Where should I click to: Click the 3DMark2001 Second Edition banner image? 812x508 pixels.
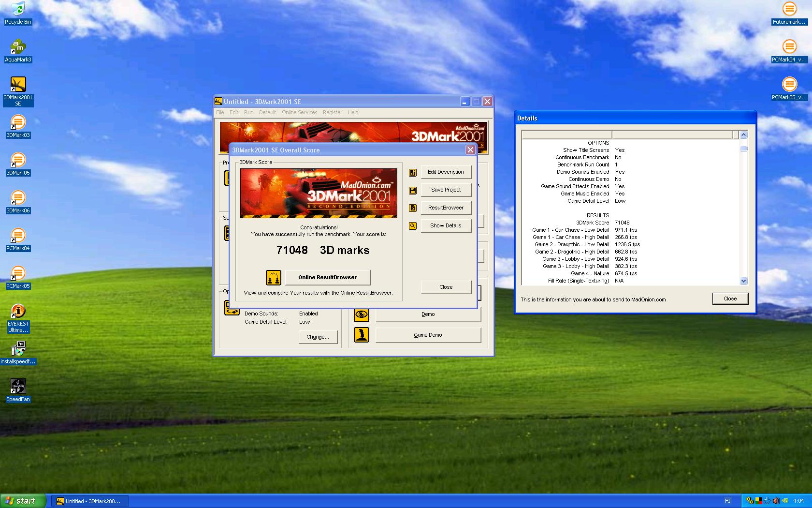click(319, 193)
